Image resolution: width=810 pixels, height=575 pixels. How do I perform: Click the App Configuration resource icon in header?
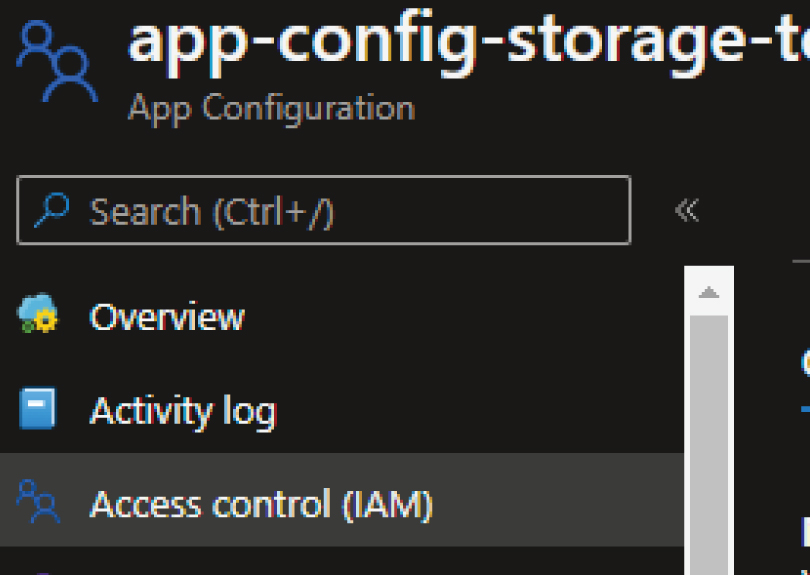click(57, 62)
